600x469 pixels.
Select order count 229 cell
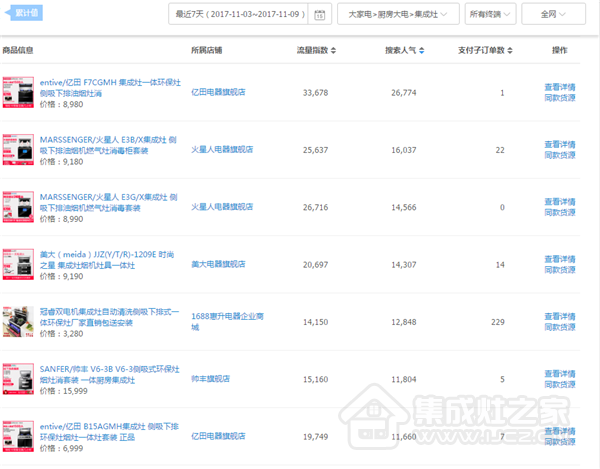(x=498, y=322)
